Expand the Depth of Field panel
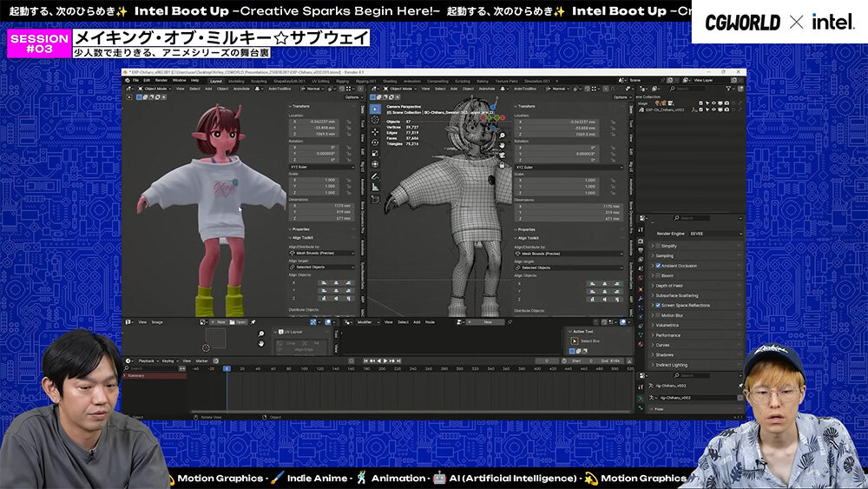Screen dimensions: 868x489 (668, 286)
